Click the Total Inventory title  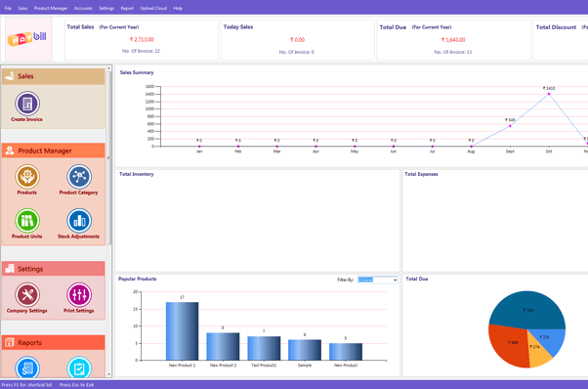pos(137,174)
